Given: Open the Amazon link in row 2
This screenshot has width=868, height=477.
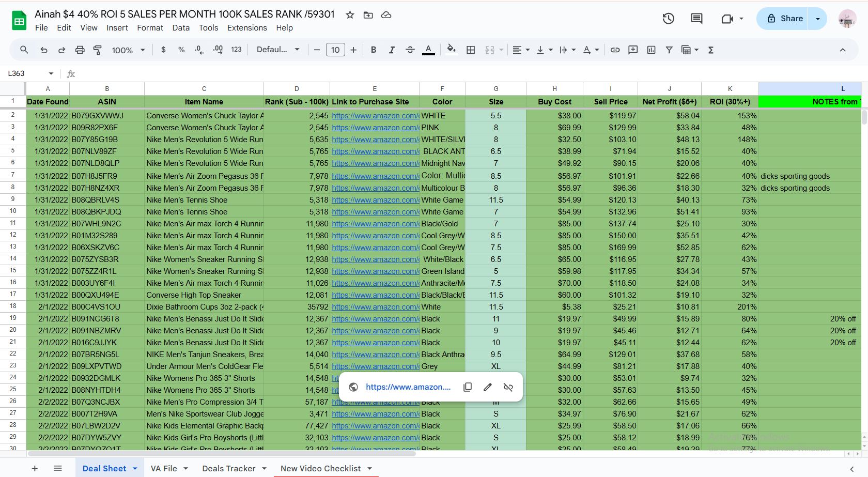Looking at the screenshot, I should [375, 116].
